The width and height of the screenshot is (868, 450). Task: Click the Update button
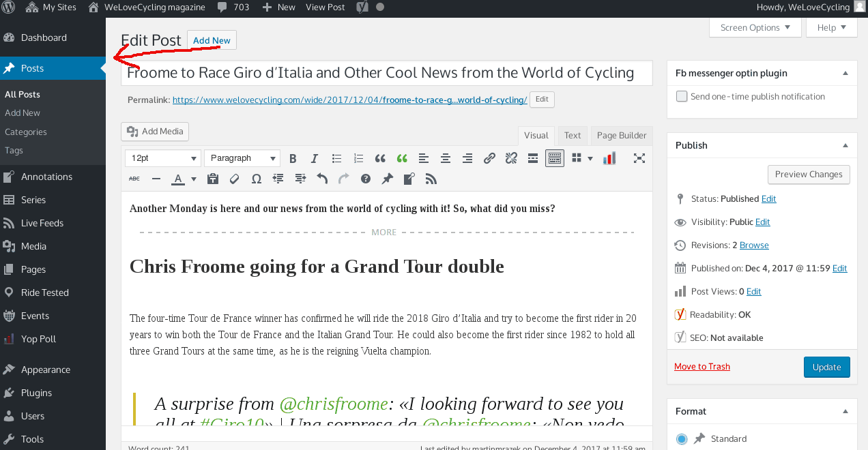click(x=827, y=367)
